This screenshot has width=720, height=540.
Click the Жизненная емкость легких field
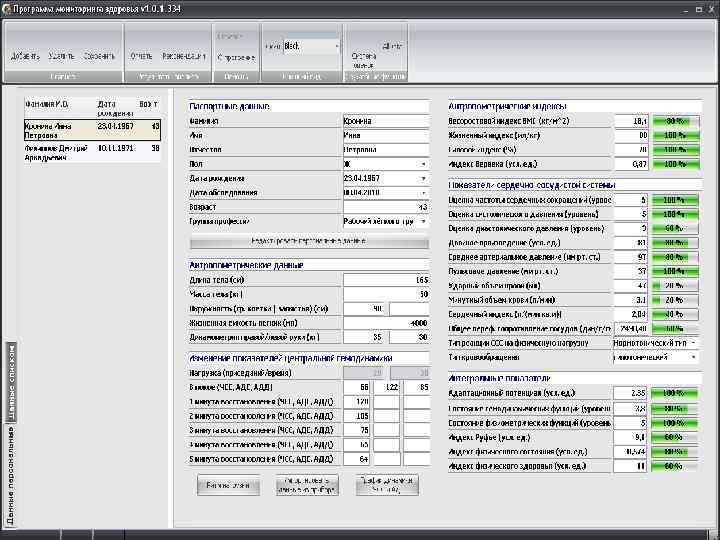(386, 323)
